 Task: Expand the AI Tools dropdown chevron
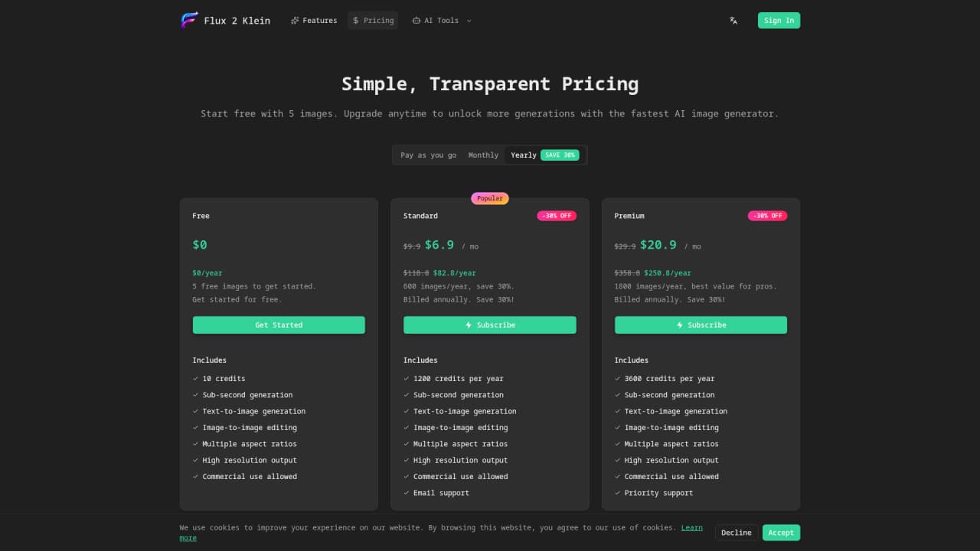(x=469, y=21)
